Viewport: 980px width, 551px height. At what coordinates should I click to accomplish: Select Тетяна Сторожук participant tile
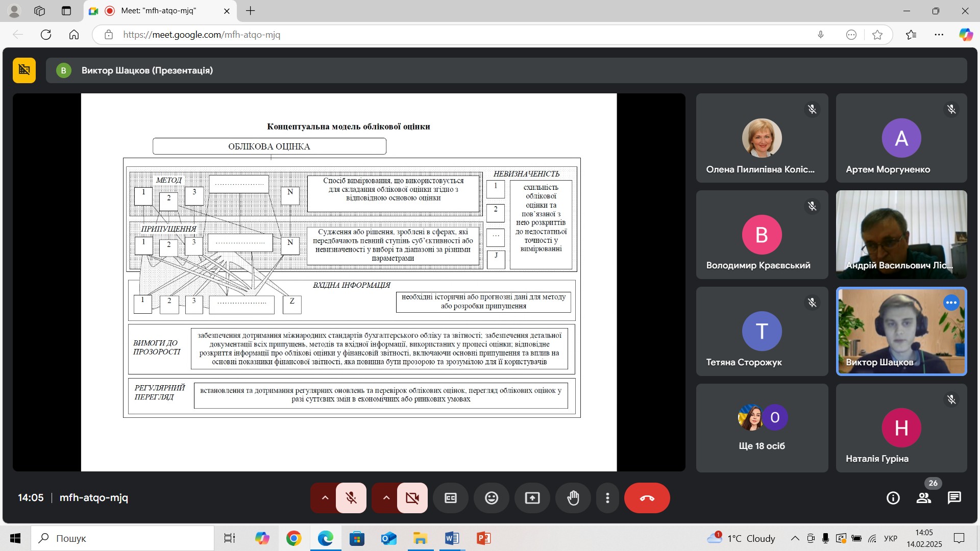coord(762,331)
